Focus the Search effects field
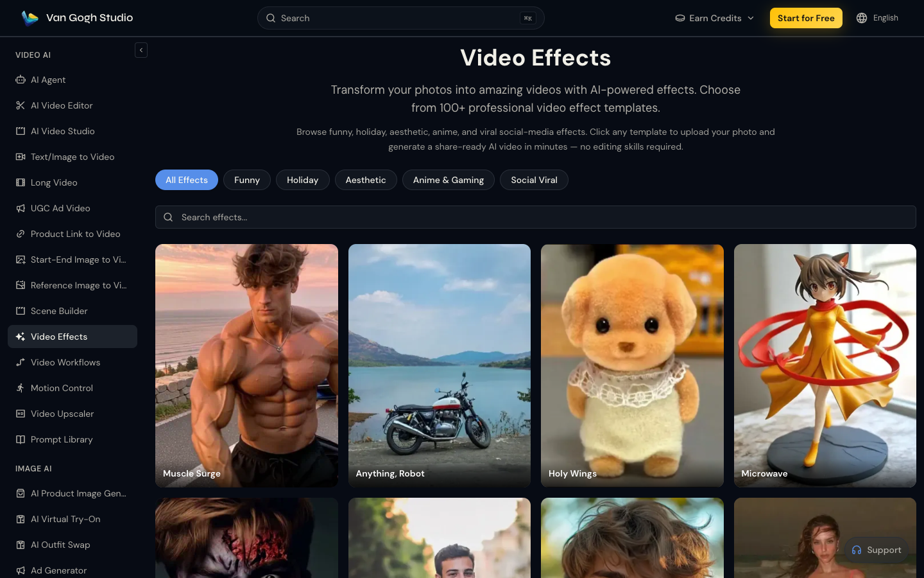 [536, 217]
